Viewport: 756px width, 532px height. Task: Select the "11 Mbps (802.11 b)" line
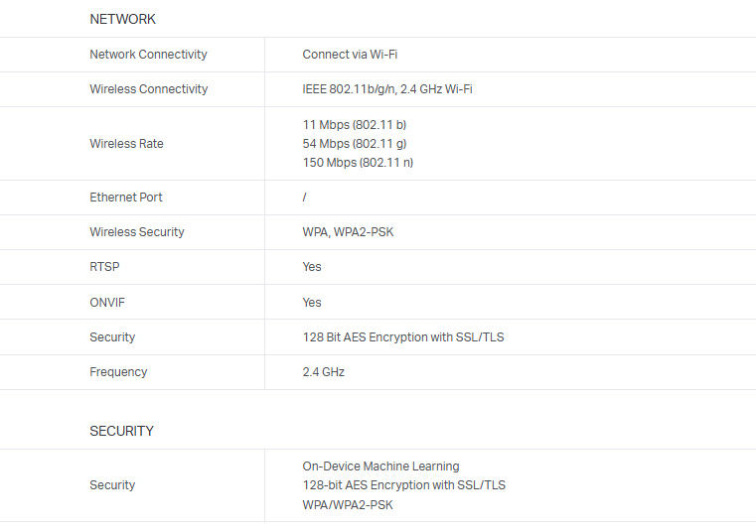coord(354,125)
